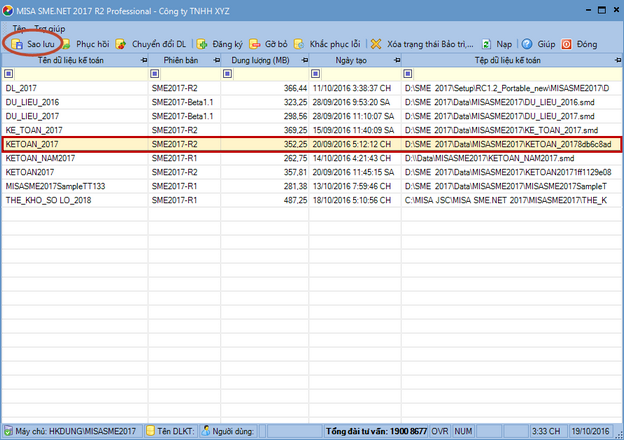Image resolution: width=624 pixels, height=440 pixels.
Task: Click the Đăng ký register icon
Action: click(x=202, y=44)
